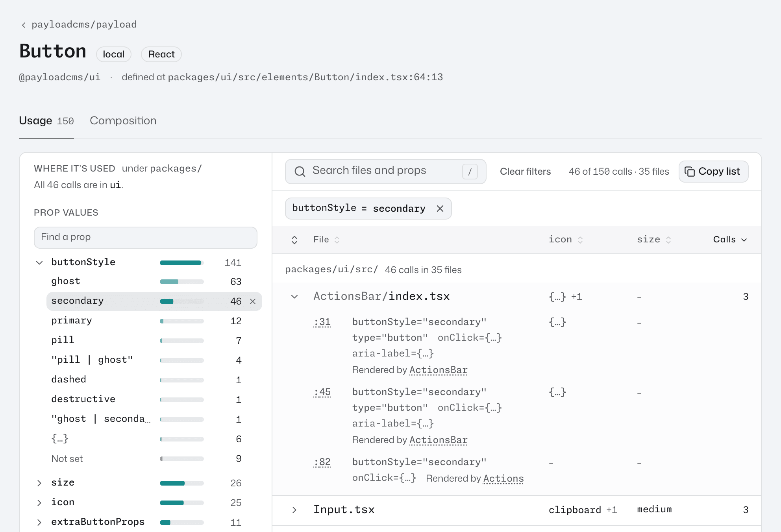
Task: Open line :82 call location
Action: pyautogui.click(x=322, y=462)
